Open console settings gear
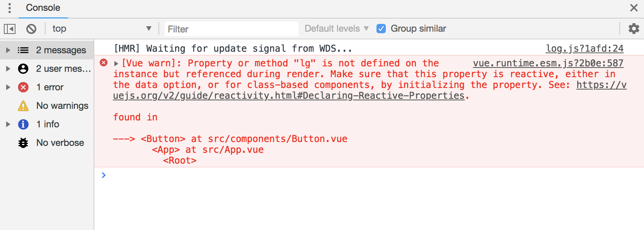The height and width of the screenshot is (230, 644). pos(634,29)
